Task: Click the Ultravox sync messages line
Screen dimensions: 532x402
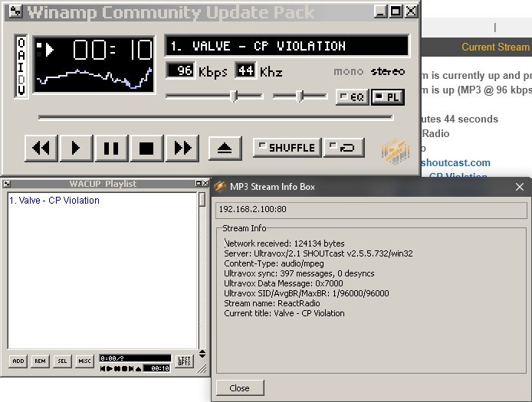Action: (x=299, y=273)
